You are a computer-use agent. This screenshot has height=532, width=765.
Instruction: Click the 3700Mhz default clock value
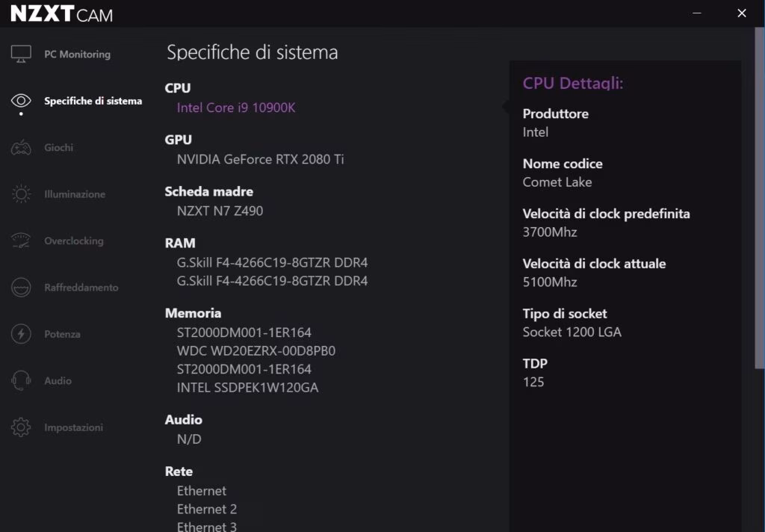click(x=550, y=232)
